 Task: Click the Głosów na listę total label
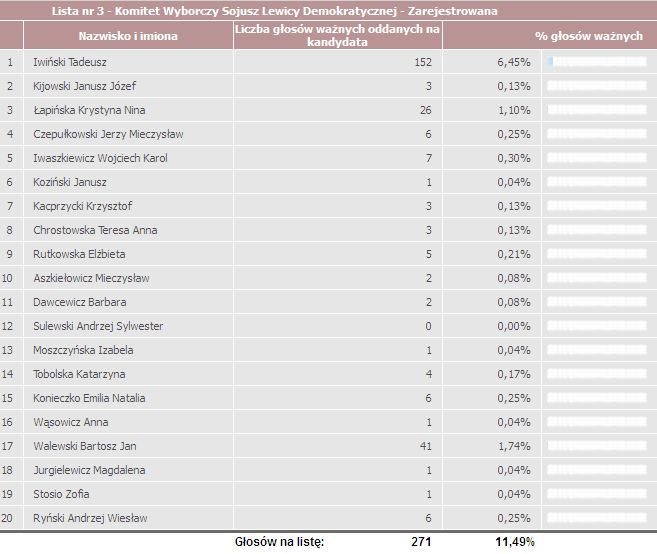point(279,542)
